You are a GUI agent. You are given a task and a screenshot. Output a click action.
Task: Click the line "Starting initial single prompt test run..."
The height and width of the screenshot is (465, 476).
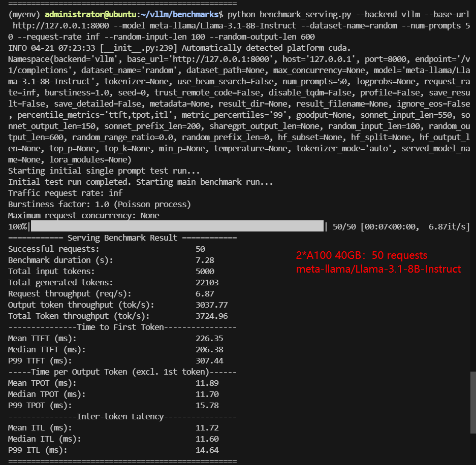pos(104,171)
